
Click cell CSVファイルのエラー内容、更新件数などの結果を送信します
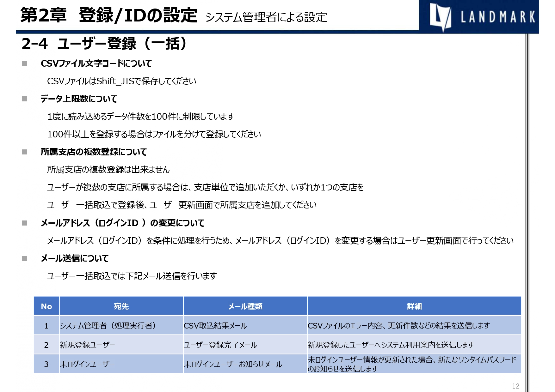(x=414, y=325)
